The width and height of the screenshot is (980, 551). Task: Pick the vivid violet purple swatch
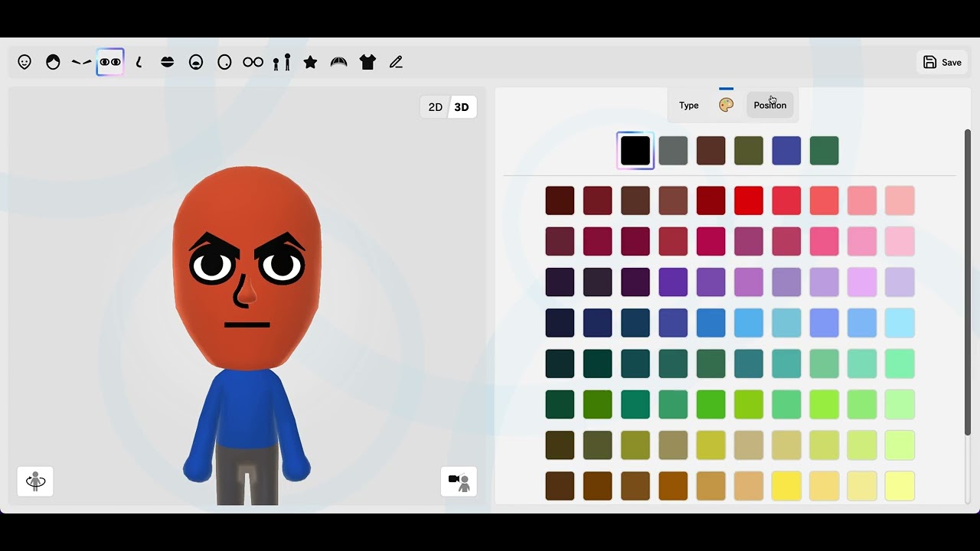point(673,282)
